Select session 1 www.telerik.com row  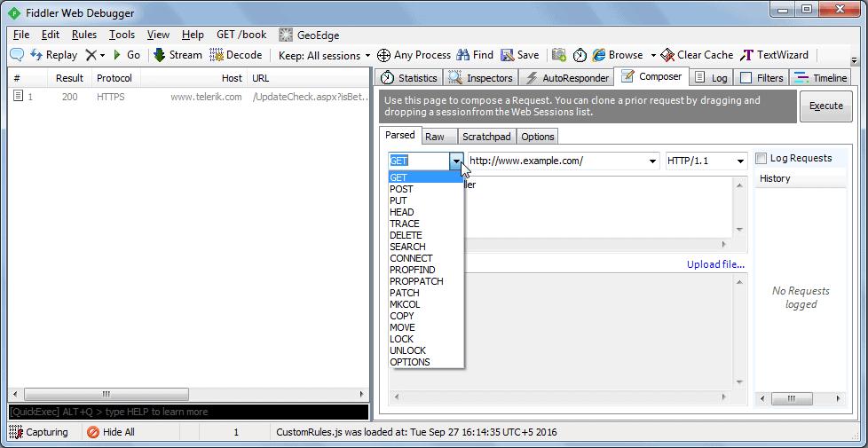tap(188, 97)
